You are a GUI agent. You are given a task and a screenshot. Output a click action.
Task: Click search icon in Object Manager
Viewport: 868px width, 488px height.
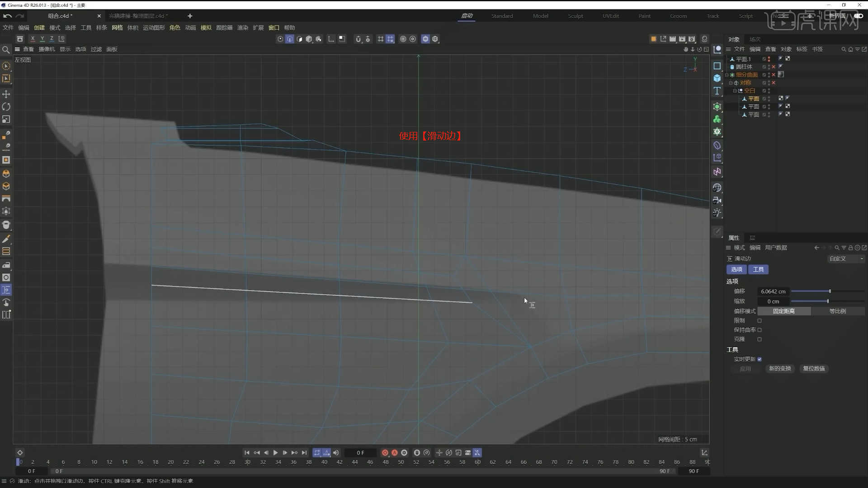coord(844,49)
